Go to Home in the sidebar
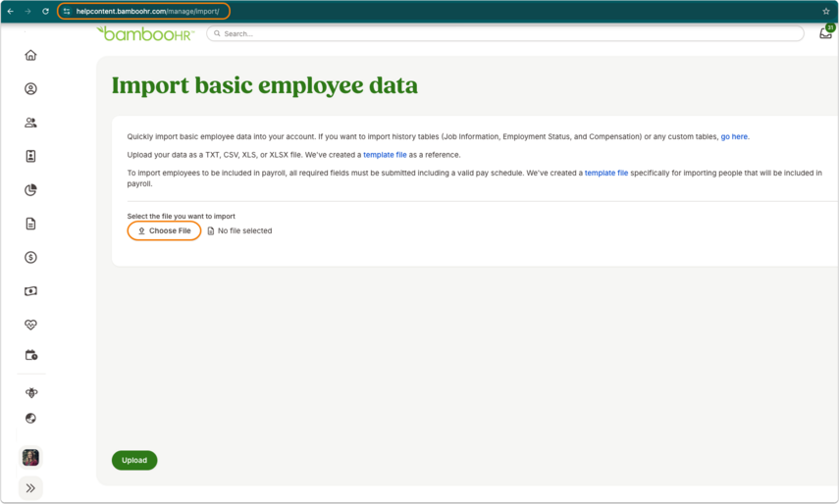 click(x=30, y=55)
